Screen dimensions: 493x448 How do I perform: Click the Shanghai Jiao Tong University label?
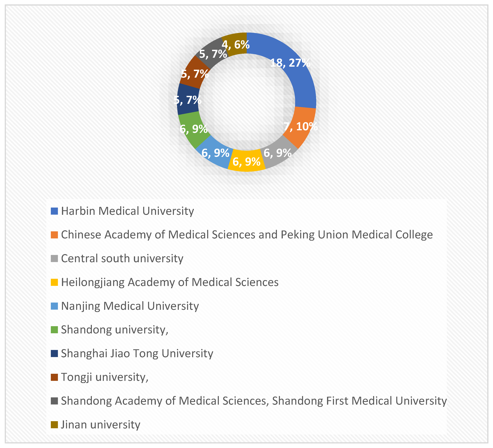click(137, 353)
